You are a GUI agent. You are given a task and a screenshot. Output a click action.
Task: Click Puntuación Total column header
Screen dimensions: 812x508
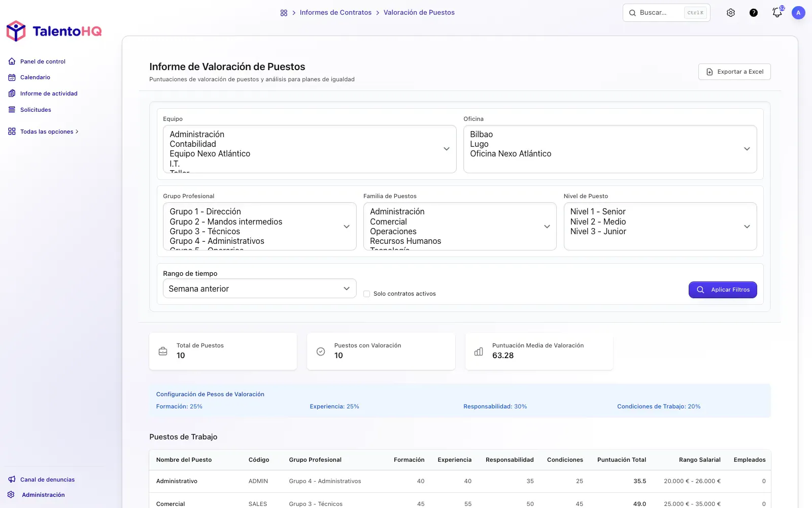coord(622,460)
